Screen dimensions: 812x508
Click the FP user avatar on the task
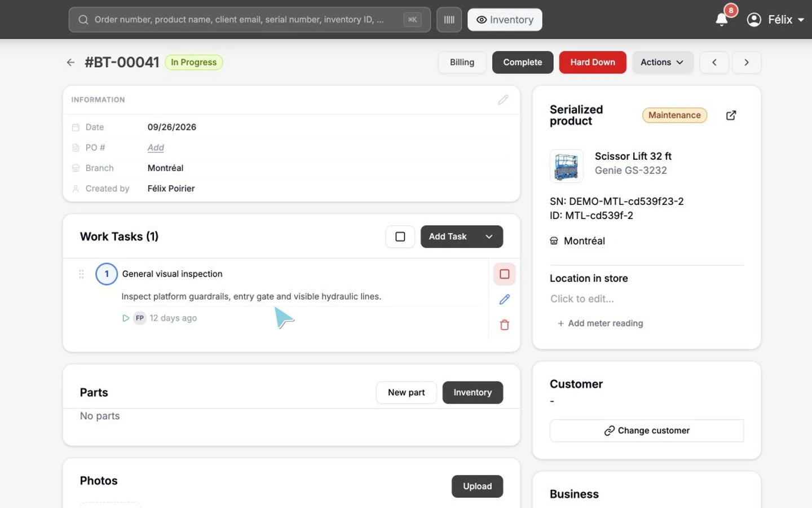coord(140,318)
